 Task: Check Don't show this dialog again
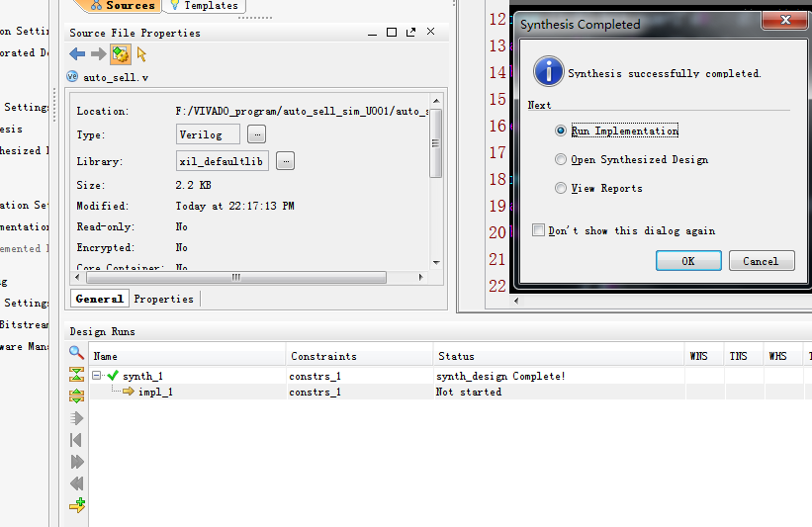pyautogui.click(x=539, y=229)
